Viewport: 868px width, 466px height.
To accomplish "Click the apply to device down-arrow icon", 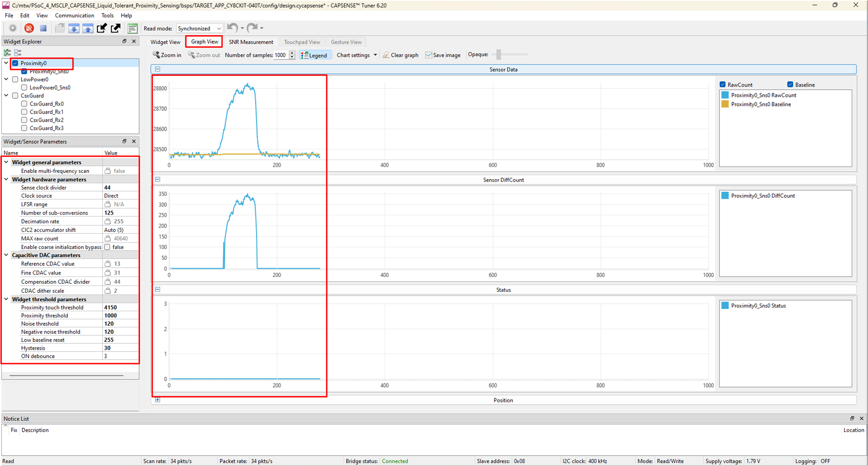I will (x=74, y=28).
